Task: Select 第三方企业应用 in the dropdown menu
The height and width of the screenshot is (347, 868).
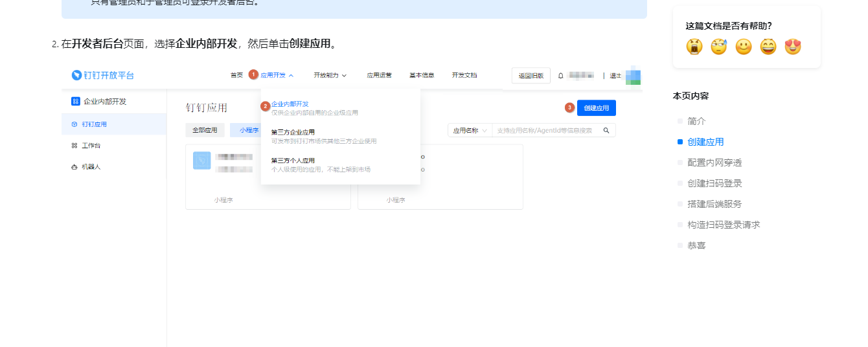Action: point(293,132)
